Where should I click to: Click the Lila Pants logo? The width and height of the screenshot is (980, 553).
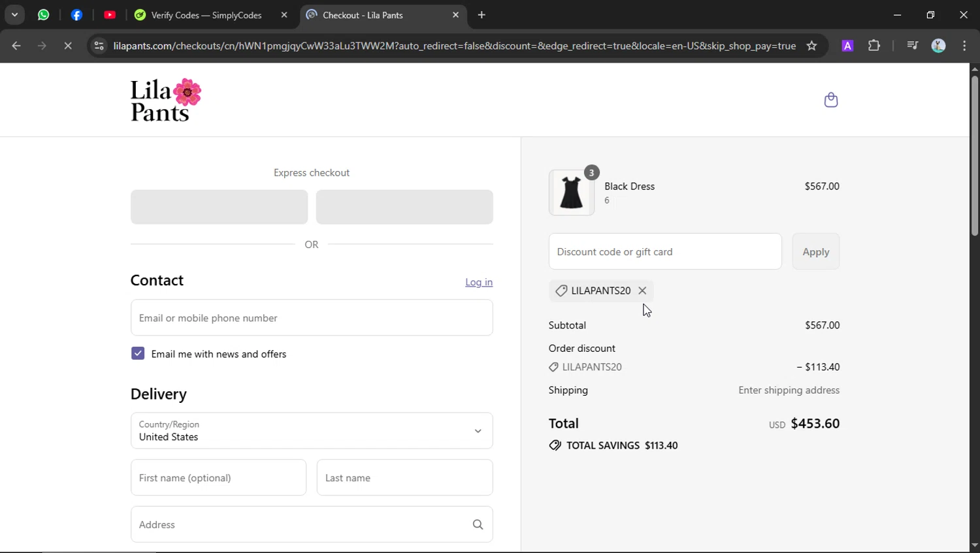[x=166, y=100]
